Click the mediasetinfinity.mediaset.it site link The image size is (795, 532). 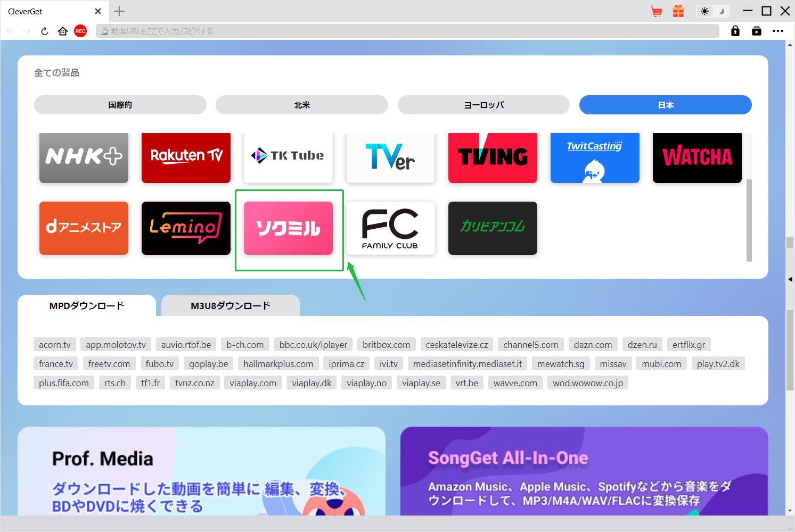click(x=468, y=364)
